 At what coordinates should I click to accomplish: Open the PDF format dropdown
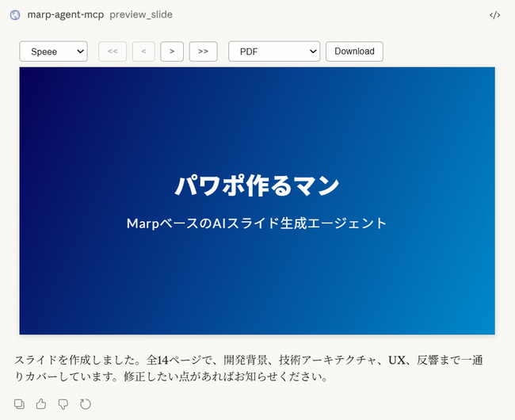274,52
